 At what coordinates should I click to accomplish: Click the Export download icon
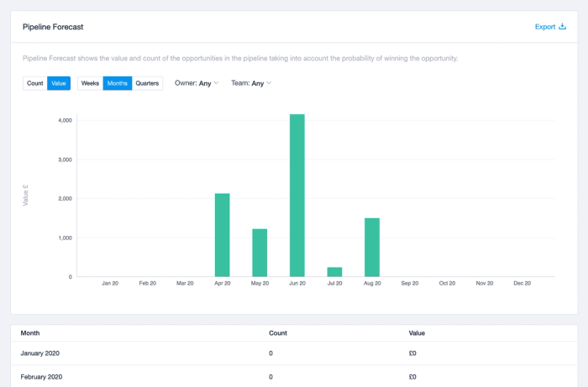(562, 27)
